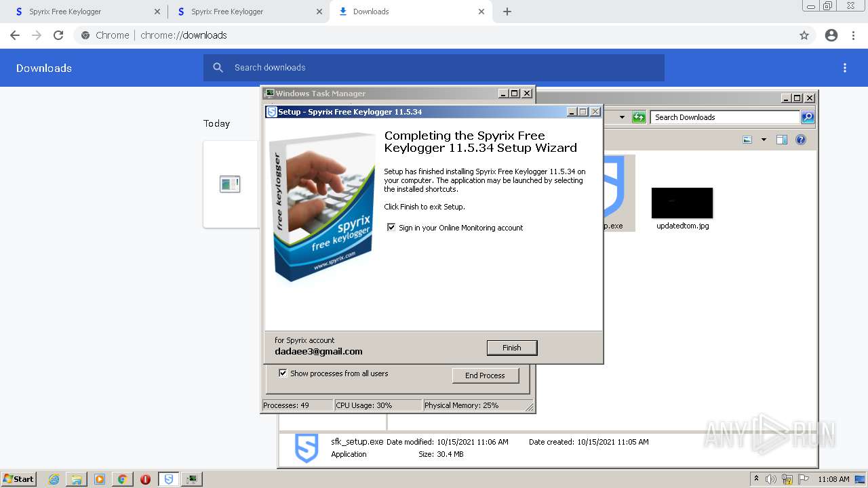Click Processes: 49 status text
This screenshot has height=488, width=868.
point(286,405)
